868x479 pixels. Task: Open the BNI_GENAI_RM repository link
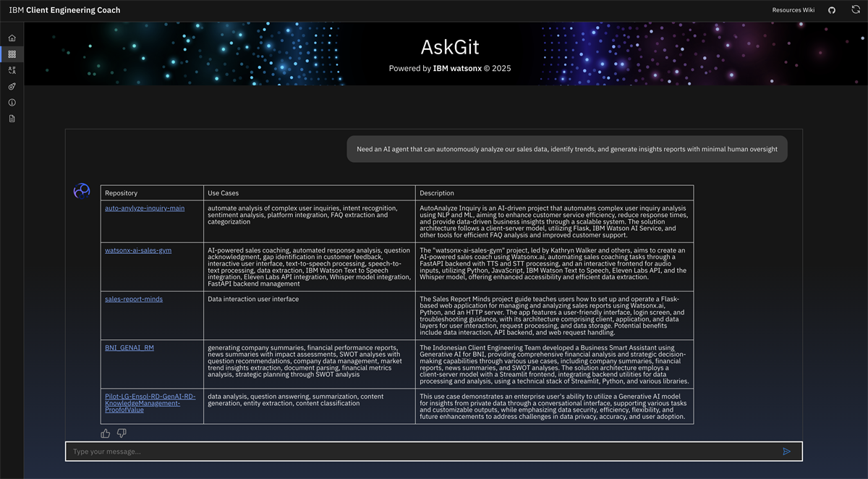pyautogui.click(x=129, y=347)
